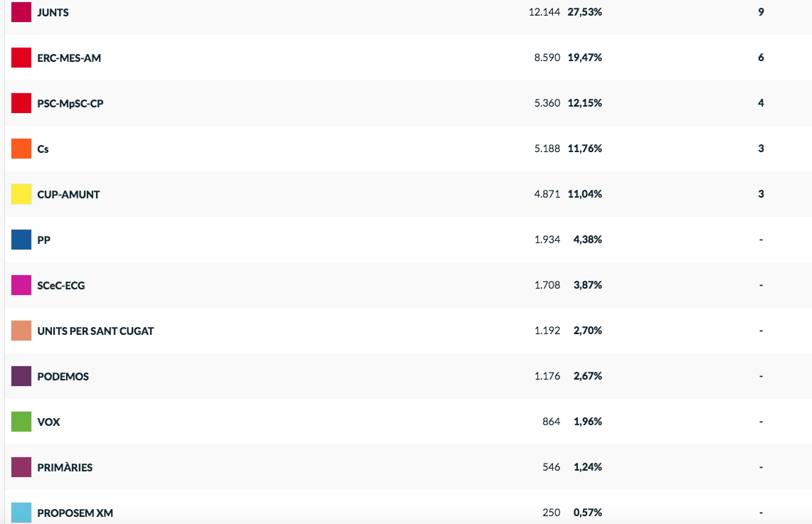Select the UNITS PER SANT CUGAT label
This screenshot has width=812, height=524.
(95, 331)
